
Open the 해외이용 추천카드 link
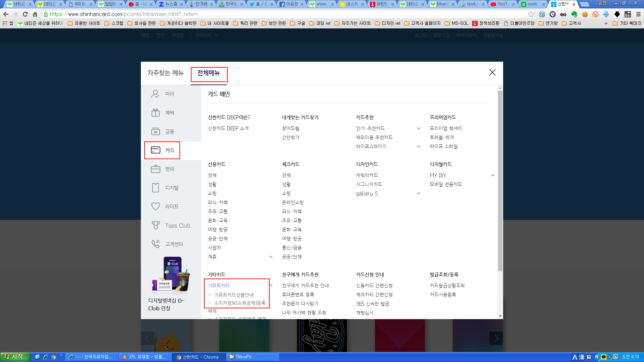(x=374, y=137)
